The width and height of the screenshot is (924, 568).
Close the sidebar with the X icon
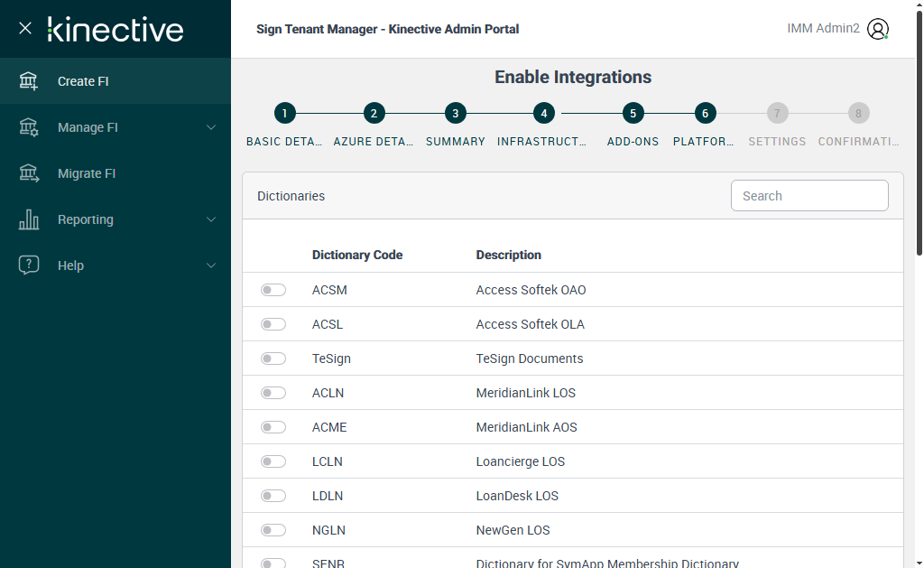click(x=25, y=28)
